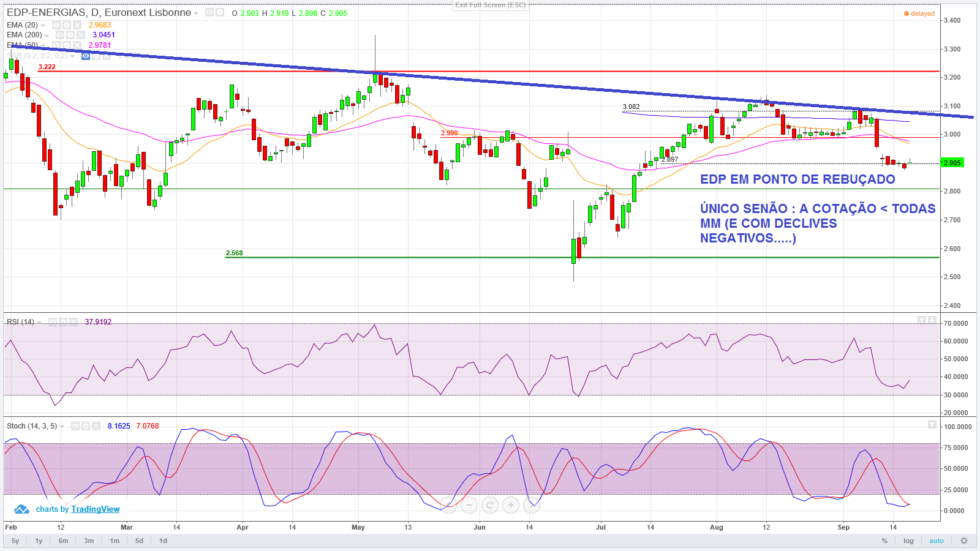The width and height of the screenshot is (980, 551).
Task: Select the 6m time range
Action: [x=63, y=541]
